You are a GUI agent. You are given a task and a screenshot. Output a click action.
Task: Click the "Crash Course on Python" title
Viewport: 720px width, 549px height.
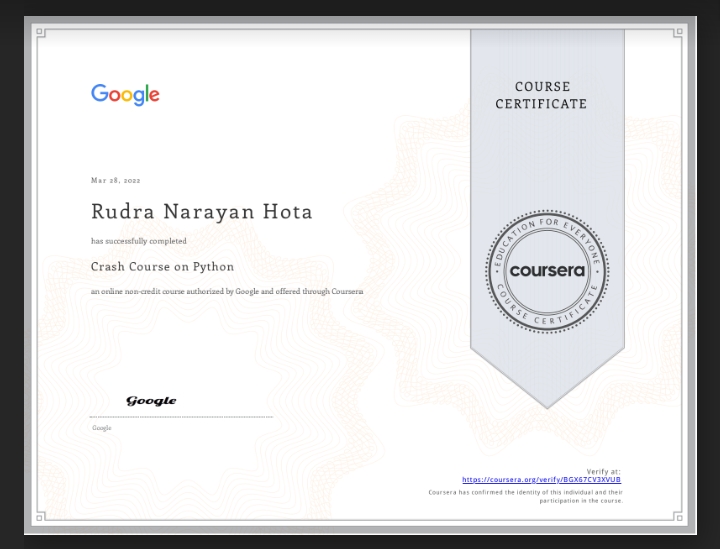tap(162, 267)
